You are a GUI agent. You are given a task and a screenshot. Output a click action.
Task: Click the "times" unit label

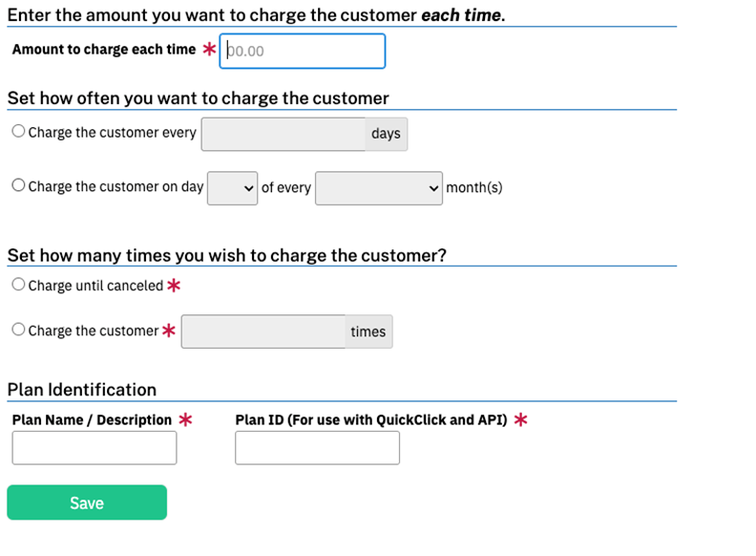click(x=367, y=331)
